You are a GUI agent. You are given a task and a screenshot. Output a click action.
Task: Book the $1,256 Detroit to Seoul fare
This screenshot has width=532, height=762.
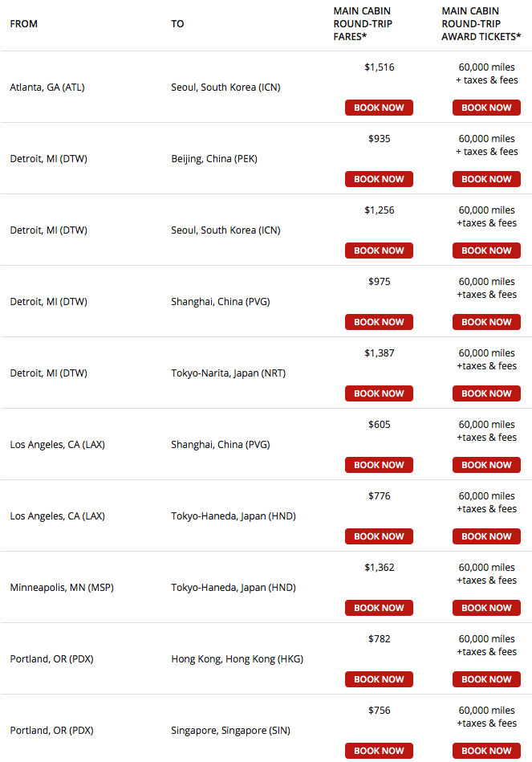tap(379, 251)
